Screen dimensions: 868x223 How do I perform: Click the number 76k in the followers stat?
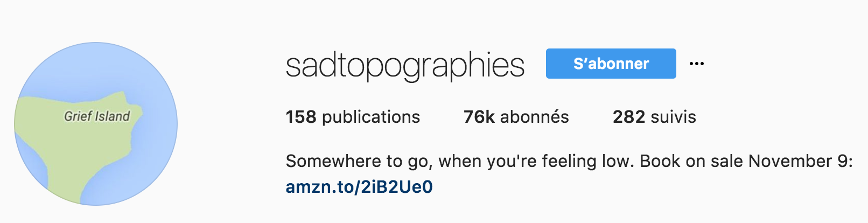pos(479,117)
